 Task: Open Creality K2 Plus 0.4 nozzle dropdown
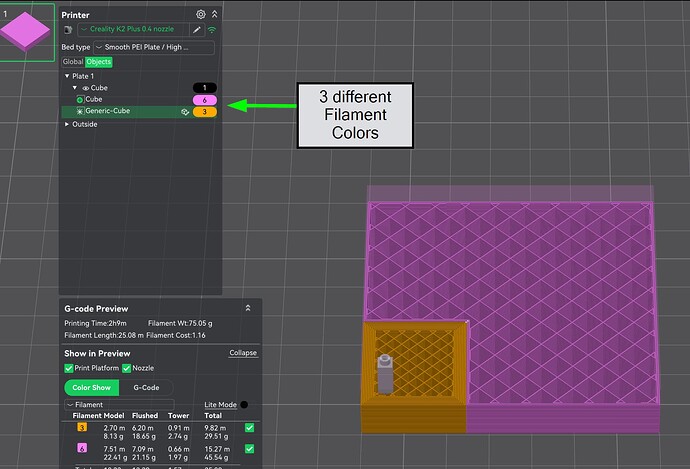133,29
